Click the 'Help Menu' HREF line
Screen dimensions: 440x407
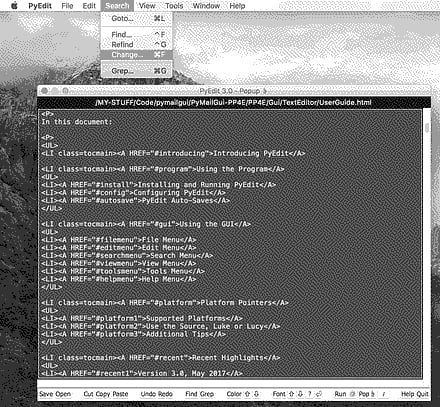[x=119, y=279]
